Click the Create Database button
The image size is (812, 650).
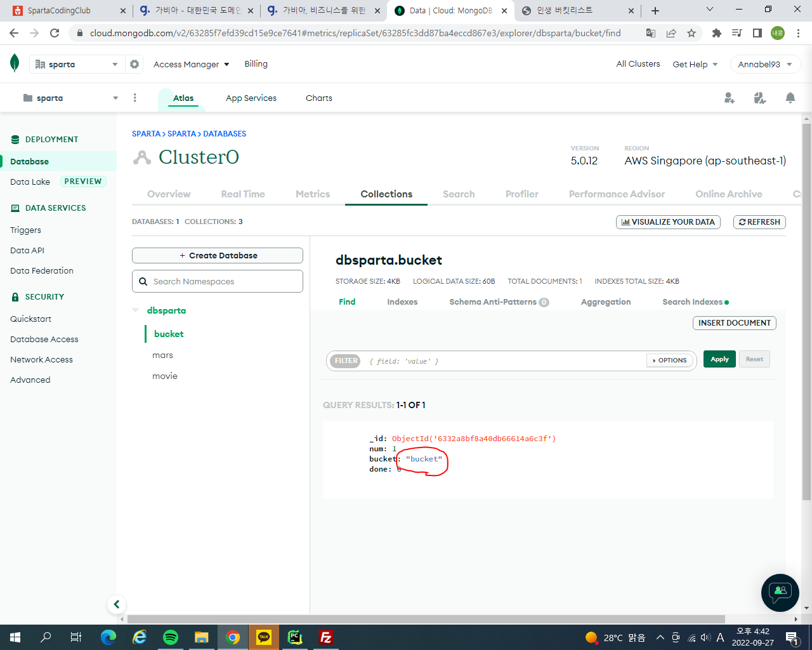[x=218, y=255]
